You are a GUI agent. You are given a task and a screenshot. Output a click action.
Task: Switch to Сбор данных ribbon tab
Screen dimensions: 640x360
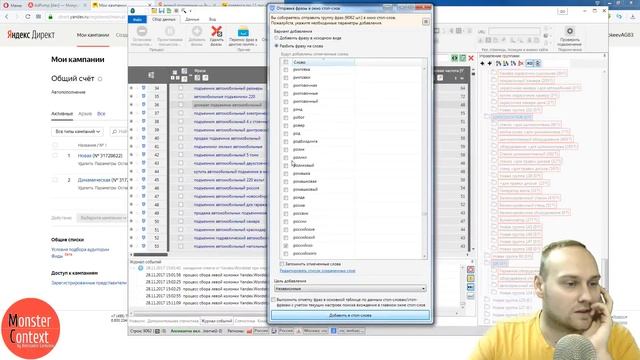[x=164, y=19]
